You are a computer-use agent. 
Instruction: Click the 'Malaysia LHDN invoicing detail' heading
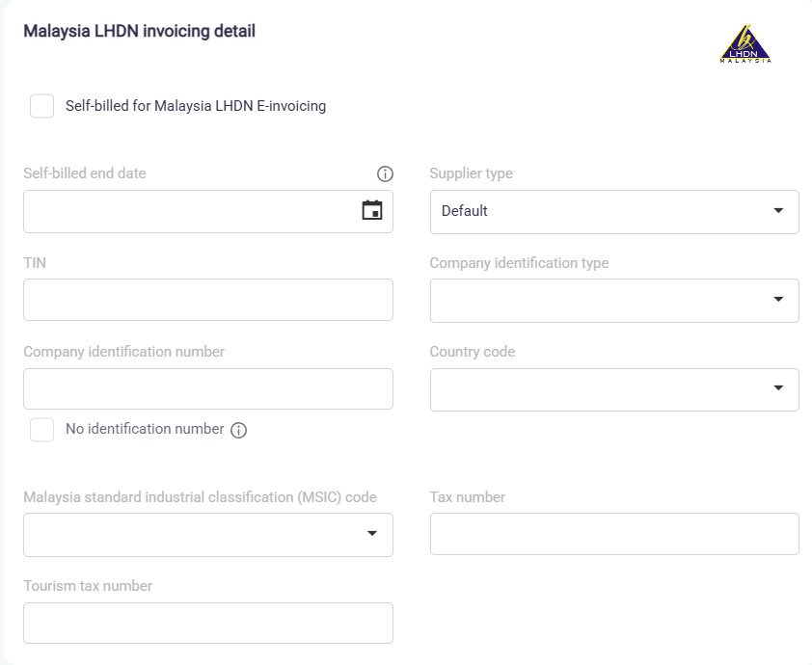pyautogui.click(x=139, y=32)
